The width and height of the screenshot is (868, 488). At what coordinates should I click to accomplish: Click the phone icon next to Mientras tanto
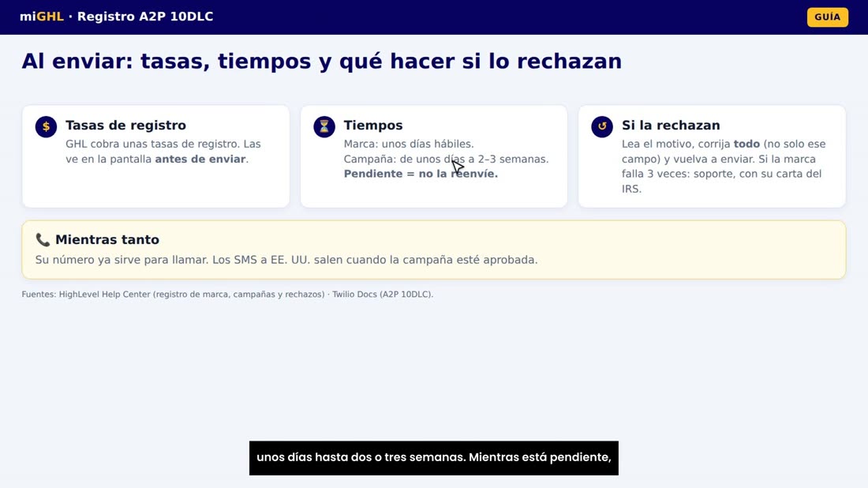[x=43, y=240]
